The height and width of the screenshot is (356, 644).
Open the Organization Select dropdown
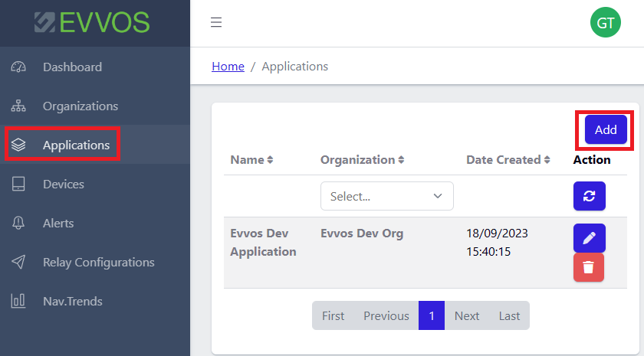click(387, 196)
